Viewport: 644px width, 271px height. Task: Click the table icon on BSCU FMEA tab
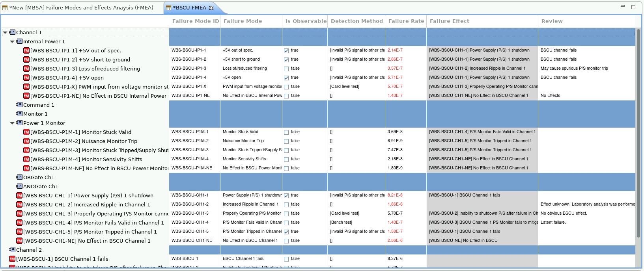tap(168, 8)
